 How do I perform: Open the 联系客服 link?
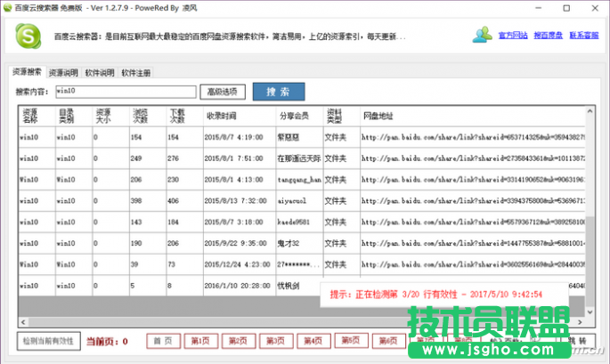(584, 36)
